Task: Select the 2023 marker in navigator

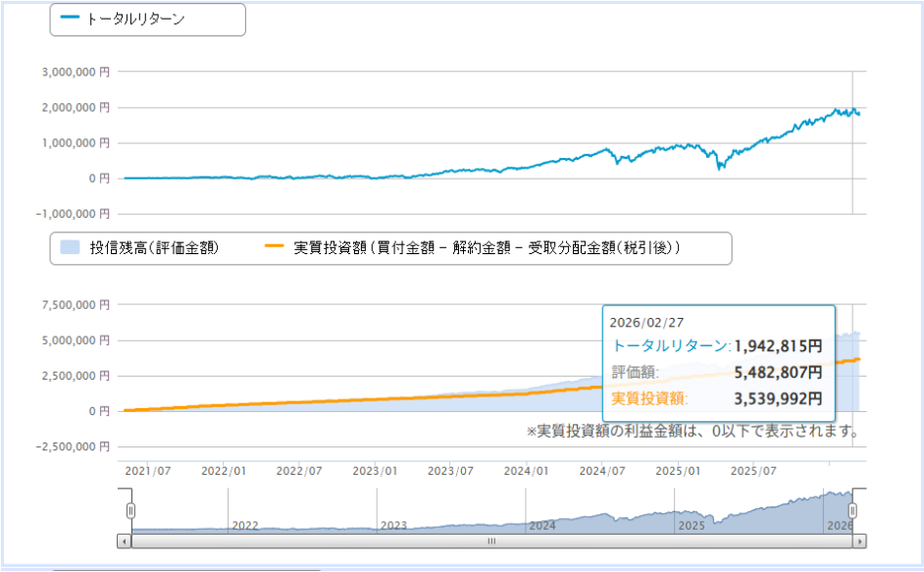Action: pos(394,526)
